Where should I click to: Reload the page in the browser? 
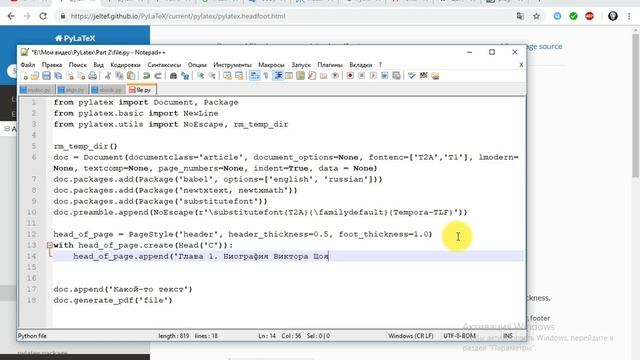pyautogui.click(x=43, y=16)
